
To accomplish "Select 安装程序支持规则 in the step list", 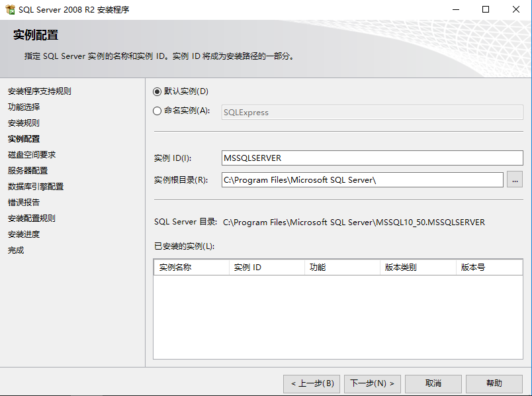I will pyautogui.click(x=39, y=91).
